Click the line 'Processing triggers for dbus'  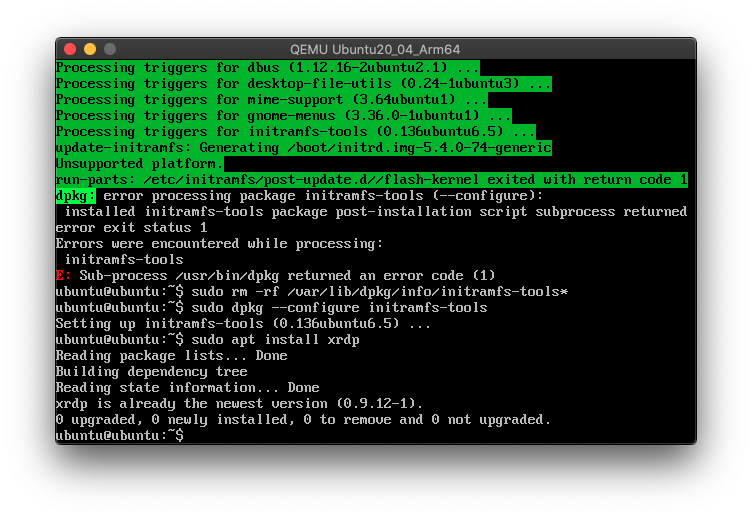[267, 68]
